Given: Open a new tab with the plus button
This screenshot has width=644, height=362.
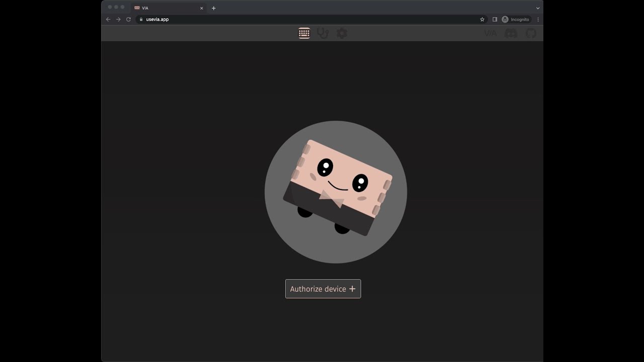Looking at the screenshot, I should pos(213,8).
